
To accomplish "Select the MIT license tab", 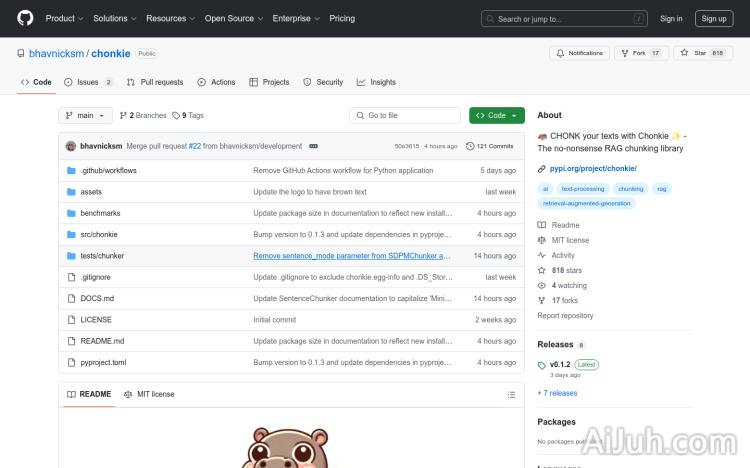I will coord(149,394).
